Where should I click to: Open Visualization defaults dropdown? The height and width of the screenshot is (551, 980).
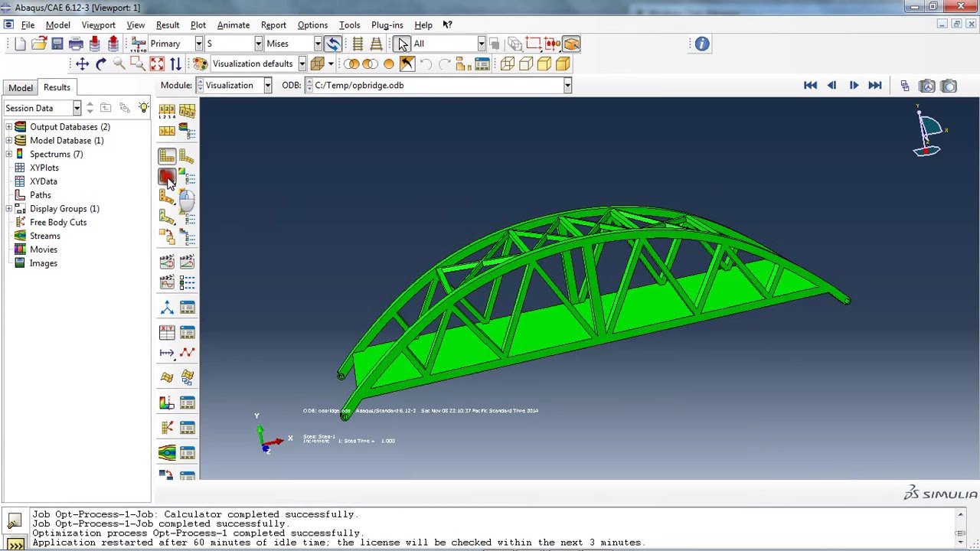click(302, 64)
